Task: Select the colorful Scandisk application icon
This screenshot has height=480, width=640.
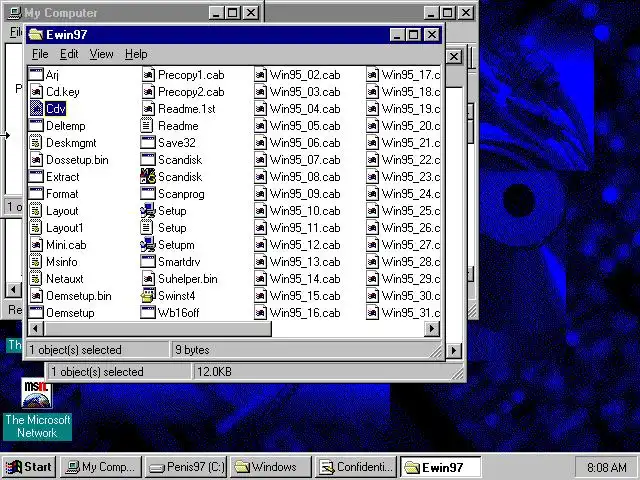Action: (148, 177)
